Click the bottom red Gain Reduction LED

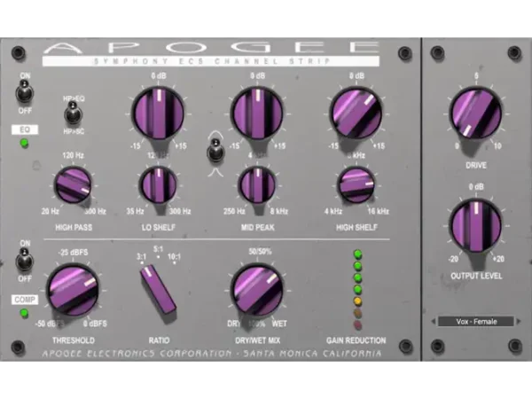357,325
